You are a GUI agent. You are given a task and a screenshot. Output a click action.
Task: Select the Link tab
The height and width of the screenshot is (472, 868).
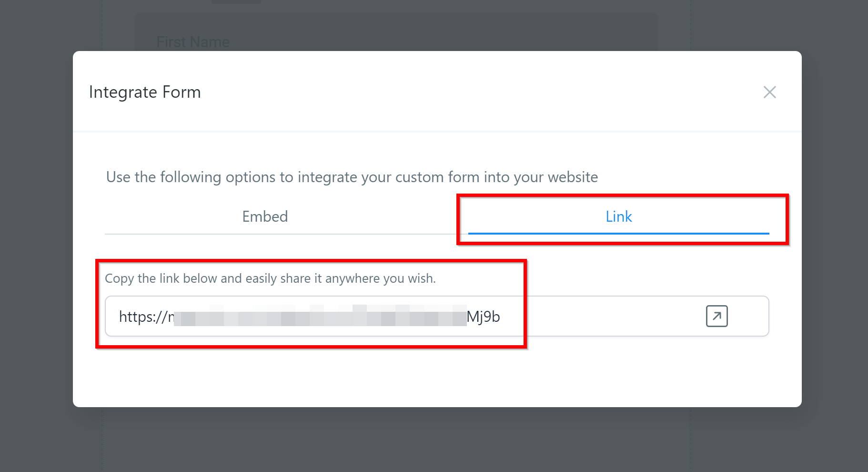click(x=618, y=216)
